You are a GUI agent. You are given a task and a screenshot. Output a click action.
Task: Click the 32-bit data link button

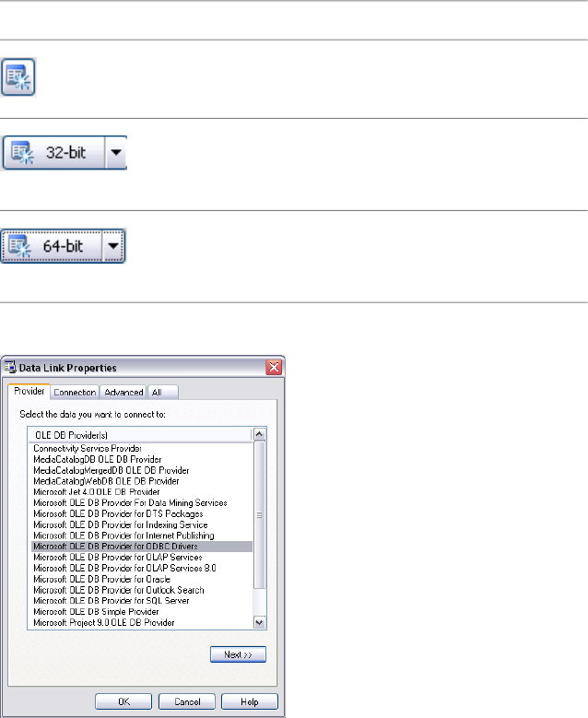pyautogui.click(x=53, y=152)
